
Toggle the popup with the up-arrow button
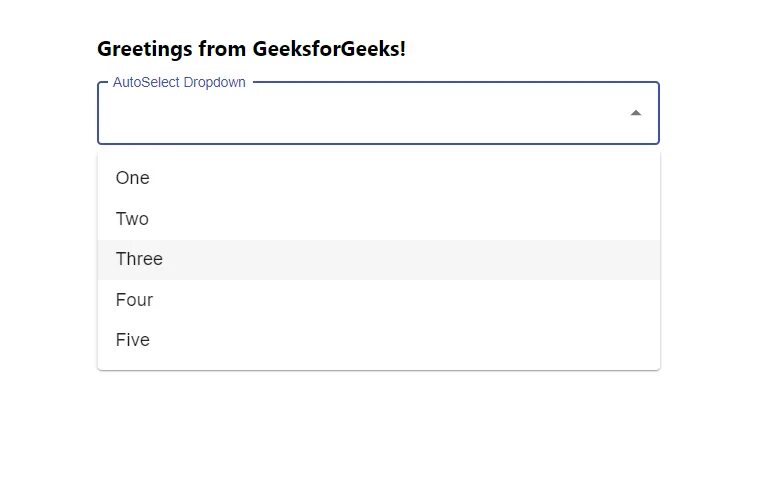coord(635,113)
